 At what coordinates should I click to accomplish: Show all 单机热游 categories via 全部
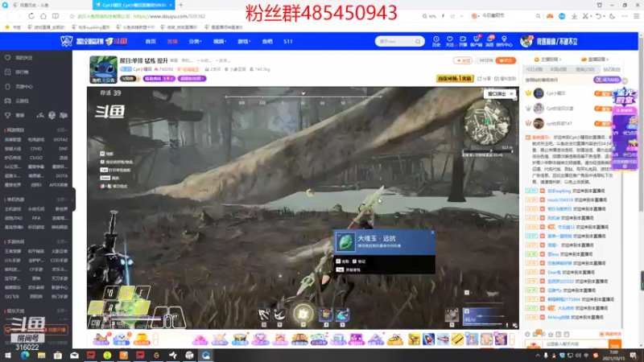(x=62, y=200)
